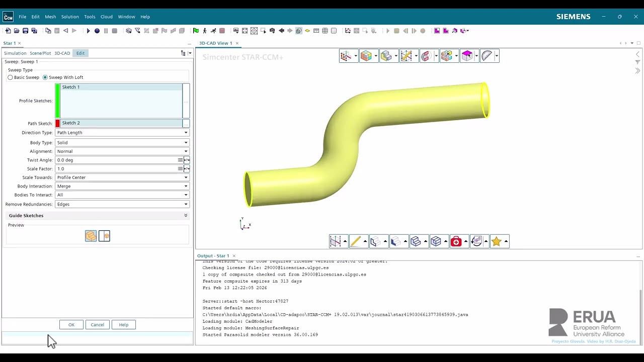Click the browse button beside Path Sketch
Image resolution: width=644 pixels, height=362 pixels.
point(186,123)
